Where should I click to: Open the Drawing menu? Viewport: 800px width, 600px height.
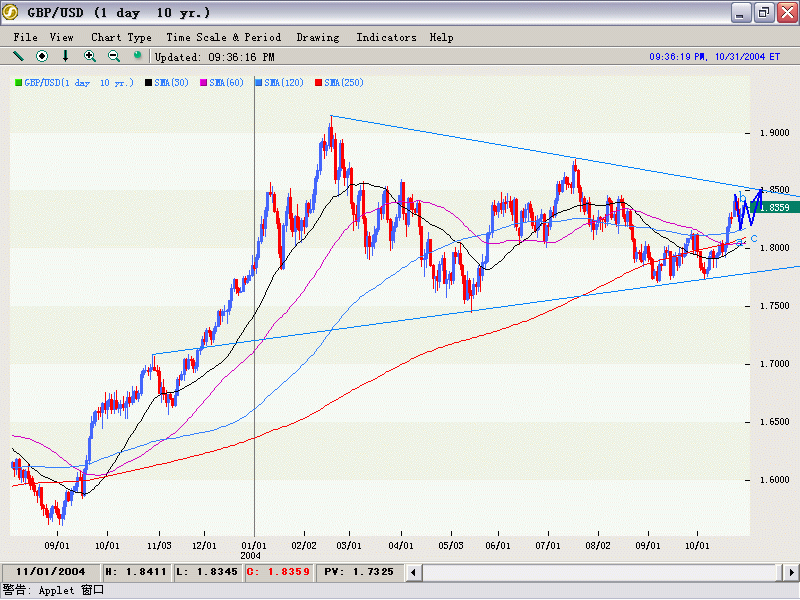click(x=318, y=37)
